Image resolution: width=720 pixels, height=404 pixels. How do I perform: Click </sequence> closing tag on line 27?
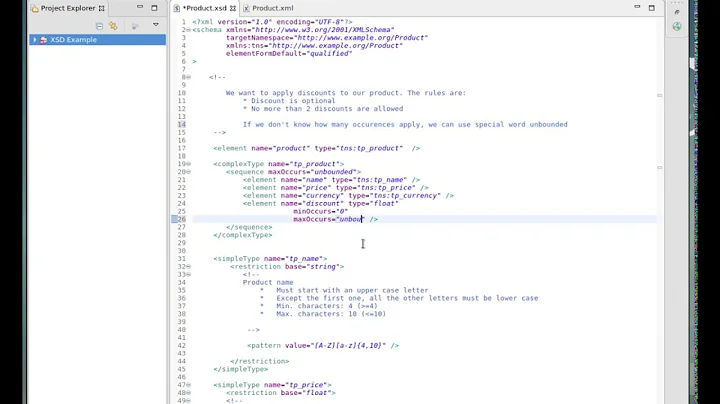249,227
